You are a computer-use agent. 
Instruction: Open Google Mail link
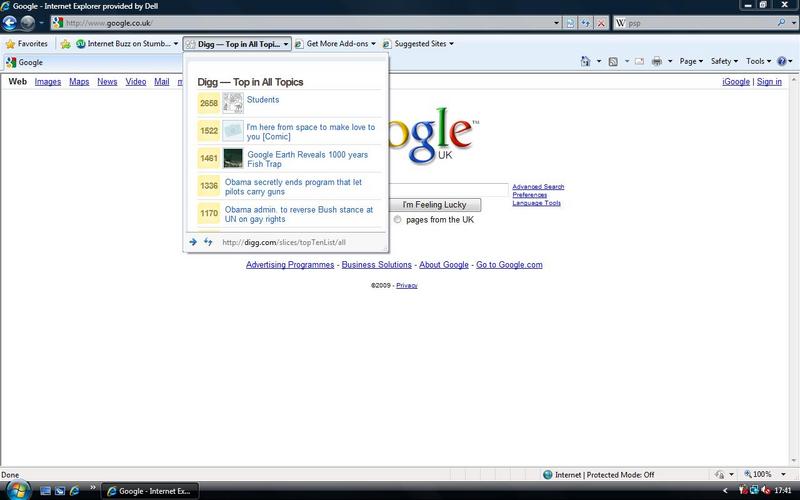pos(162,82)
